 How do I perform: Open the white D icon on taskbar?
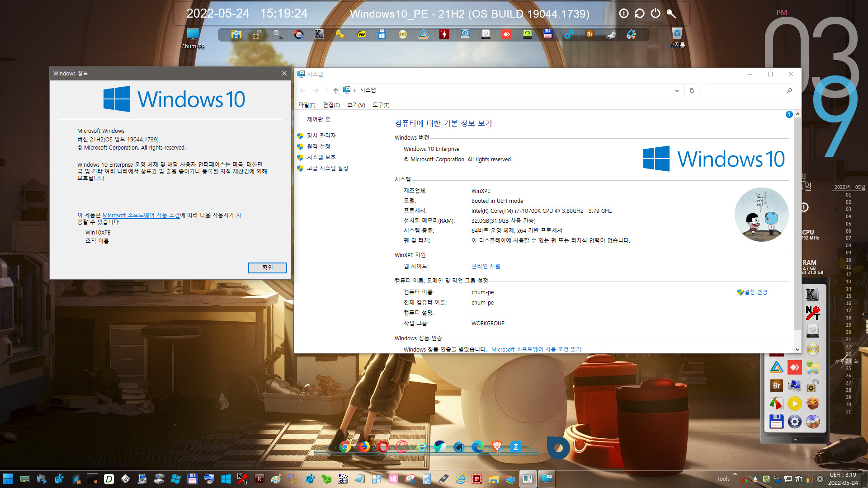[109, 479]
